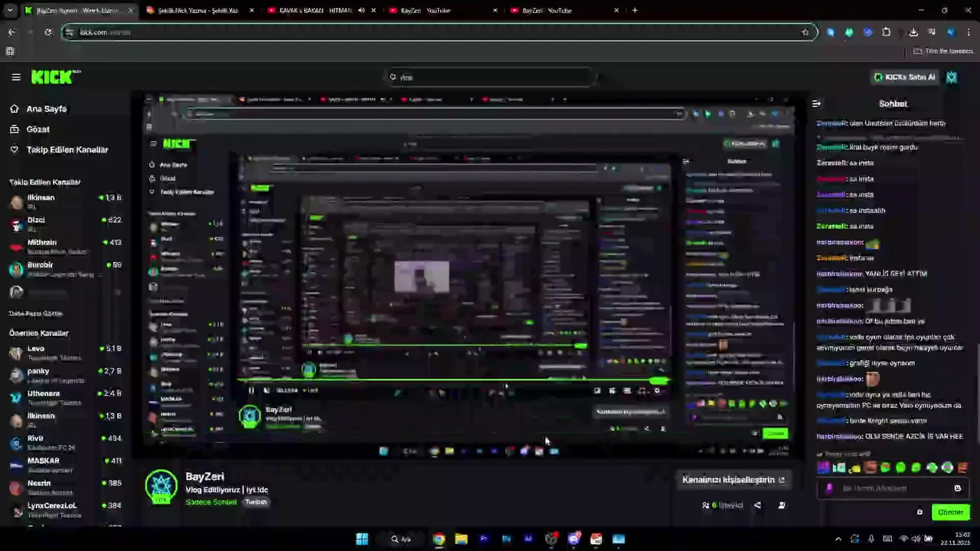
Task: Click the Sadece Sohbet category link
Action: pos(211,502)
